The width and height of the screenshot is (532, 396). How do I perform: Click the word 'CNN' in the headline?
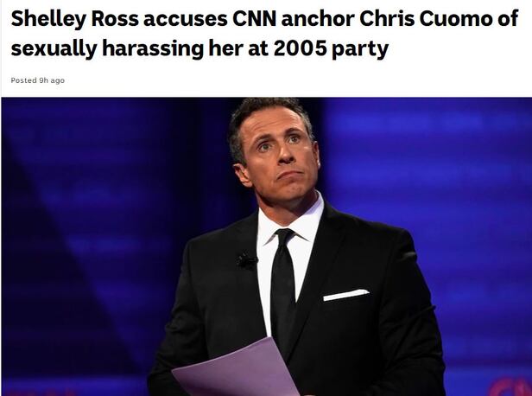pos(254,19)
